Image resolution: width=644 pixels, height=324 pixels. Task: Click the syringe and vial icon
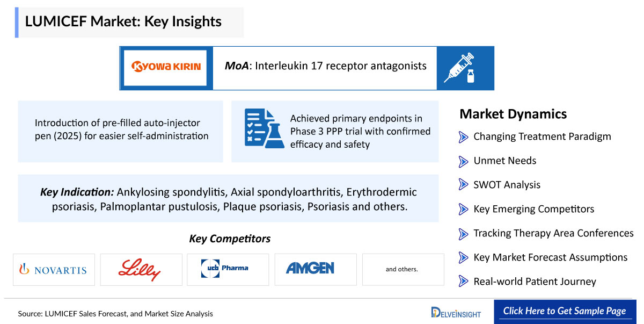coord(459,68)
